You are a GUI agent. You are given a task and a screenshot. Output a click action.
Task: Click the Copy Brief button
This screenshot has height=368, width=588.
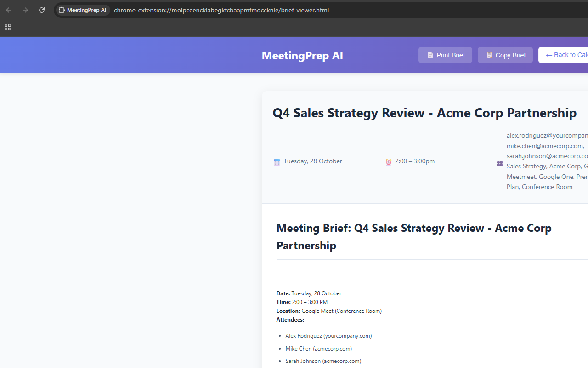(505, 55)
